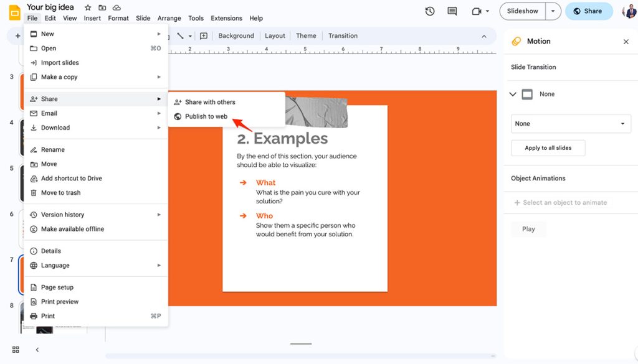
Task: Open the Slideshow options dropdown arrow
Action: point(552,11)
